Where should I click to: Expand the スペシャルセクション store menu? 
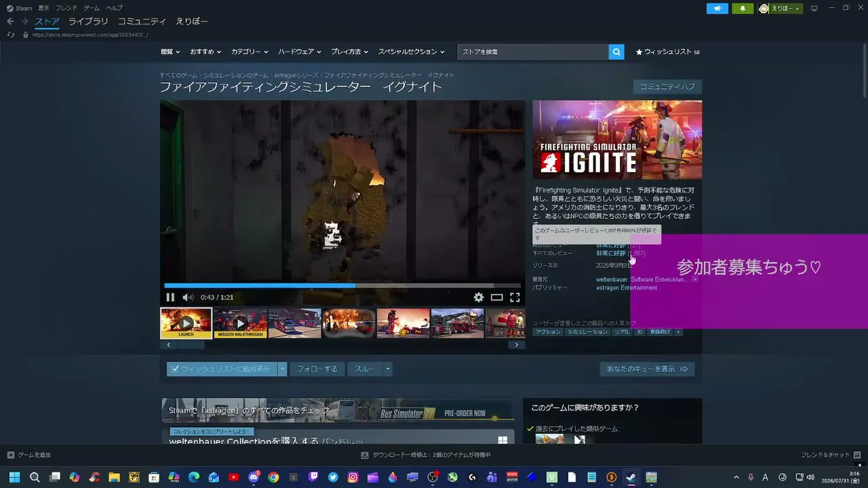click(411, 52)
